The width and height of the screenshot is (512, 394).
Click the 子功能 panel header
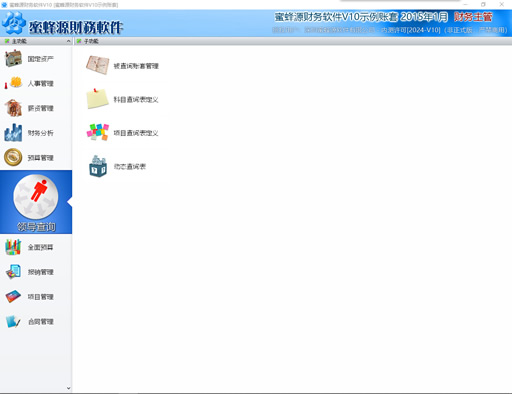[x=91, y=41]
